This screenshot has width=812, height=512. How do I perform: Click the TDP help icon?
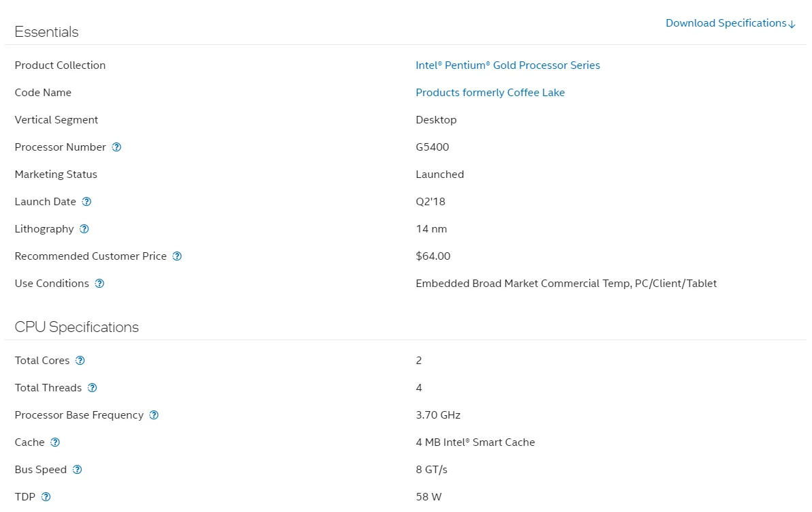(x=46, y=497)
